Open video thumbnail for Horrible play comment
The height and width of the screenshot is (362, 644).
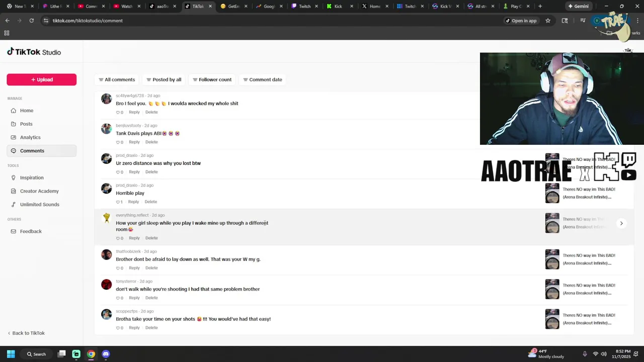(x=552, y=193)
